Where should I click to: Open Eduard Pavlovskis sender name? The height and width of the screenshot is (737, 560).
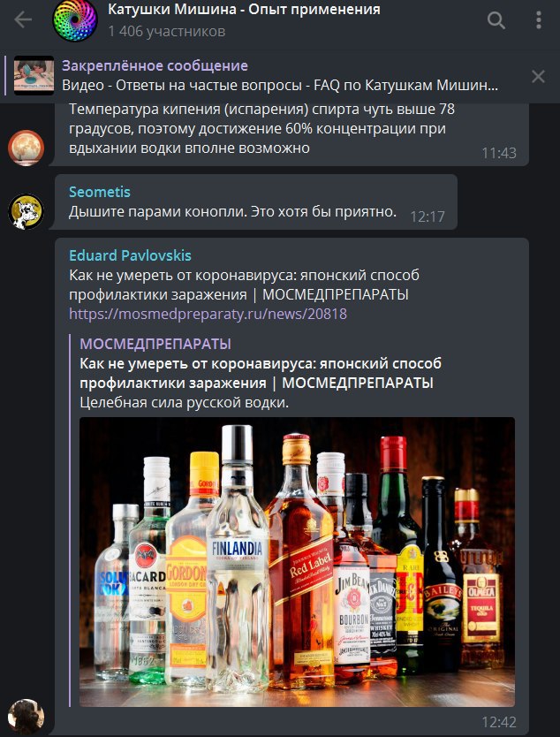[x=130, y=255]
